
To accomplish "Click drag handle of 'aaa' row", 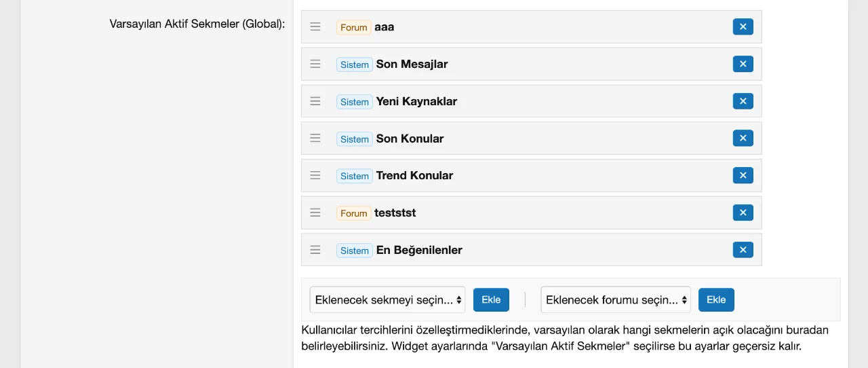I will click(315, 27).
